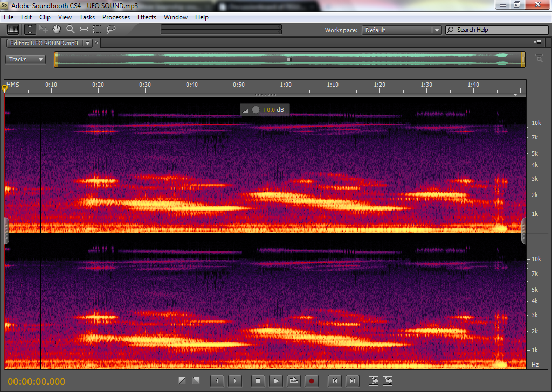Image resolution: width=552 pixels, height=392 pixels.
Task: Select the Rectangular Marquee tool
Action: coord(97,30)
